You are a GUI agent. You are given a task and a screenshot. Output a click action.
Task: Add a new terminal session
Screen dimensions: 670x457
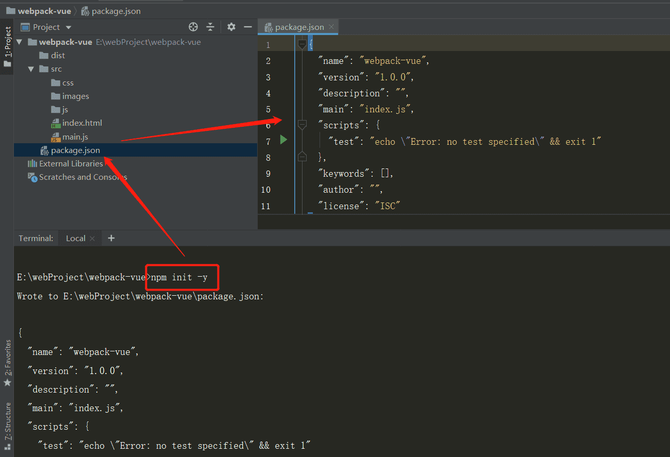tap(111, 238)
